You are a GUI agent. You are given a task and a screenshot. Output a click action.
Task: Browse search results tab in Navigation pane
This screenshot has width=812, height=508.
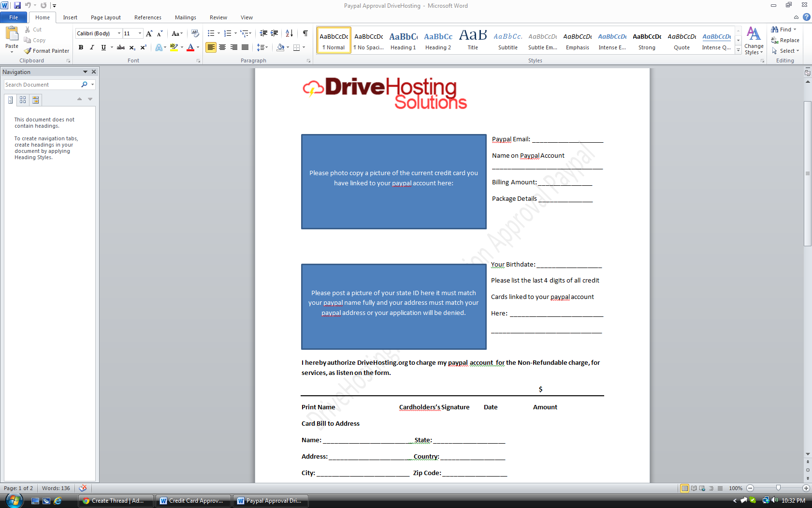35,100
